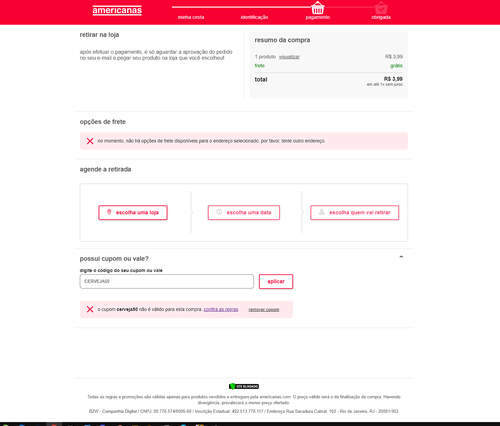Click error X icon in frete warning
Image resolution: width=500 pixels, height=426 pixels.
90,141
